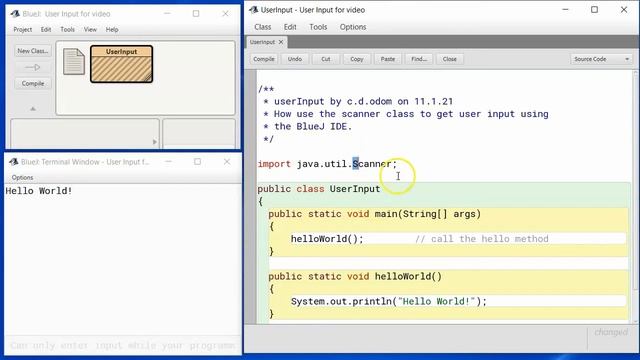Click the Copy button in the editor toolbar
The height and width of the screenshot is (360, 640).
tap(357, 59)
